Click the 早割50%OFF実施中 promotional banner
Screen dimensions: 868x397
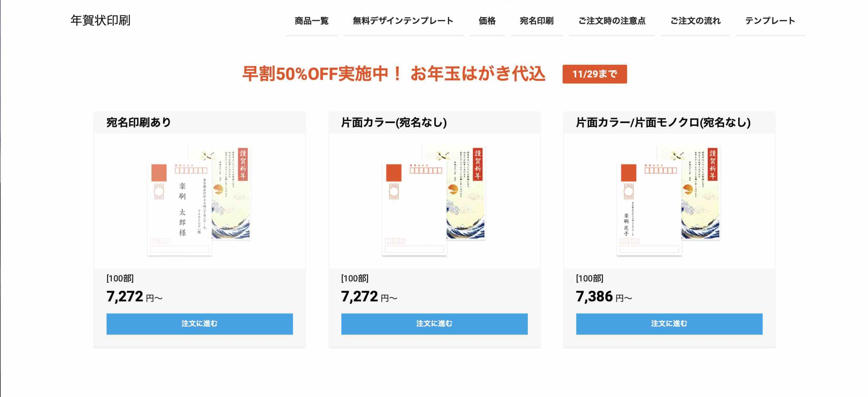[x=393, y=74]
